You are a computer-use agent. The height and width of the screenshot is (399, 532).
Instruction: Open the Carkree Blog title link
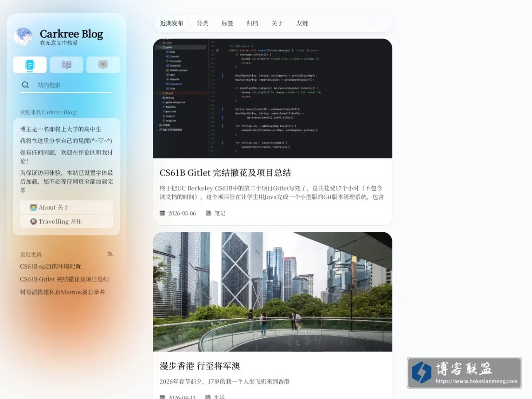[x=71, y=34]
